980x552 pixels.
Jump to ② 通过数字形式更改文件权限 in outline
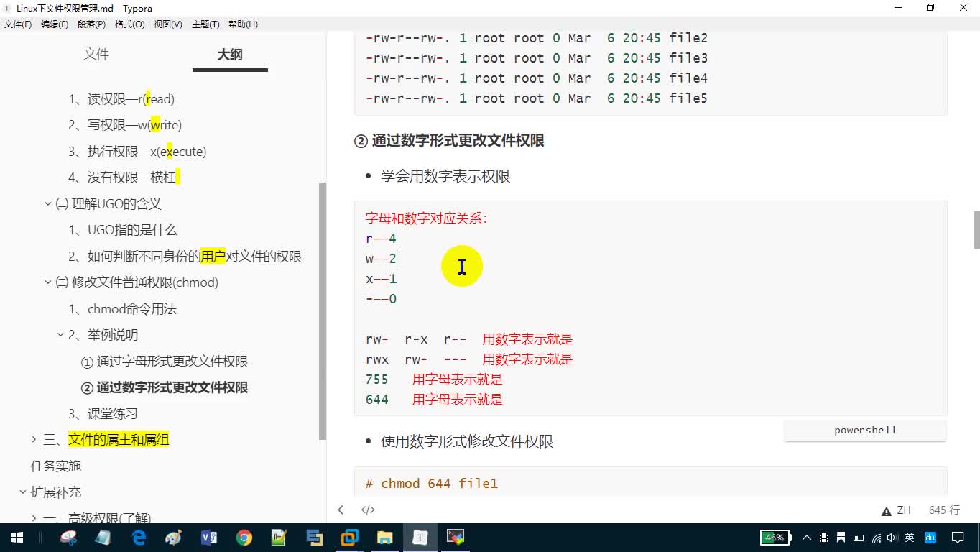coord(165,387)
